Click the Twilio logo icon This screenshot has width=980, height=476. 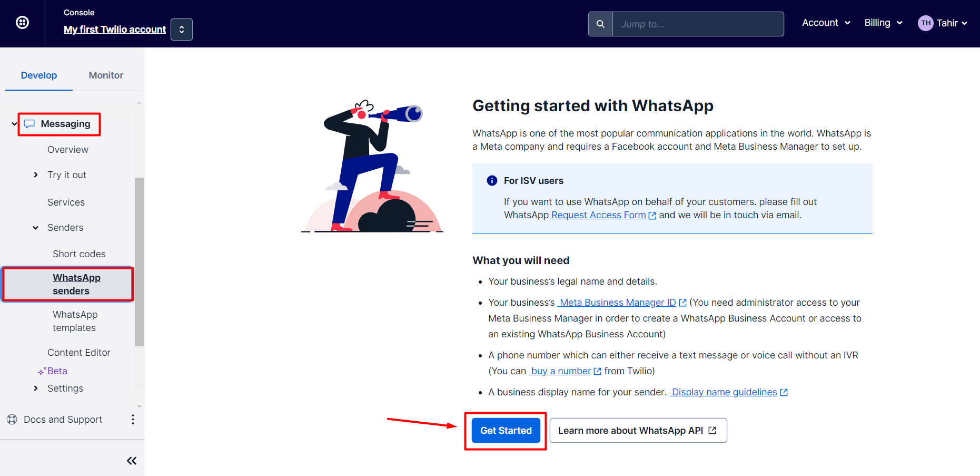point(22,23)
